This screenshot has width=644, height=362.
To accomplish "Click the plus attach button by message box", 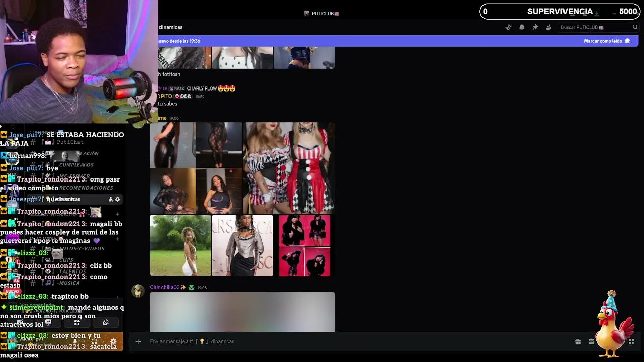I will 138,341.
